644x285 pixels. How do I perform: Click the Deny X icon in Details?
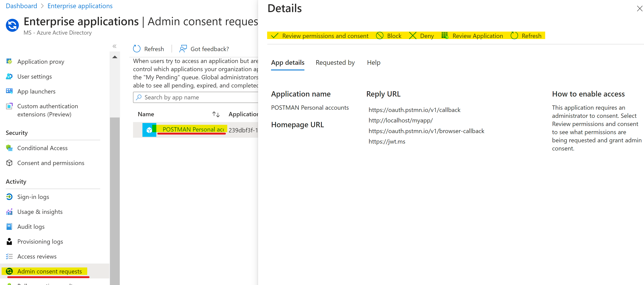tap(413, 36)
